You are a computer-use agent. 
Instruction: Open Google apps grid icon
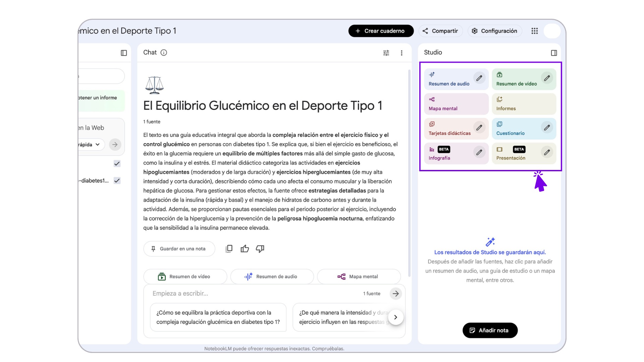535,31
